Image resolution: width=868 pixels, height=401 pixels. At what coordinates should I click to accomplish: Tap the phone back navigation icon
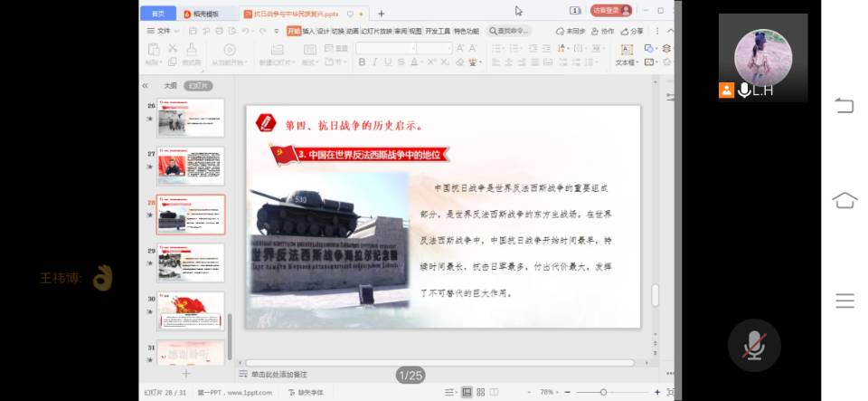[x=844, y=106]
